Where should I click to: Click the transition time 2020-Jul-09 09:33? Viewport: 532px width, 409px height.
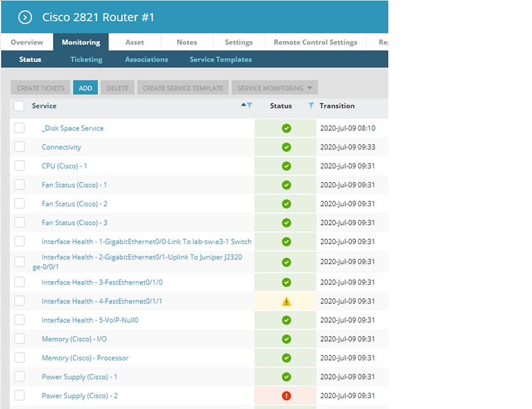(x=348, y=148)
